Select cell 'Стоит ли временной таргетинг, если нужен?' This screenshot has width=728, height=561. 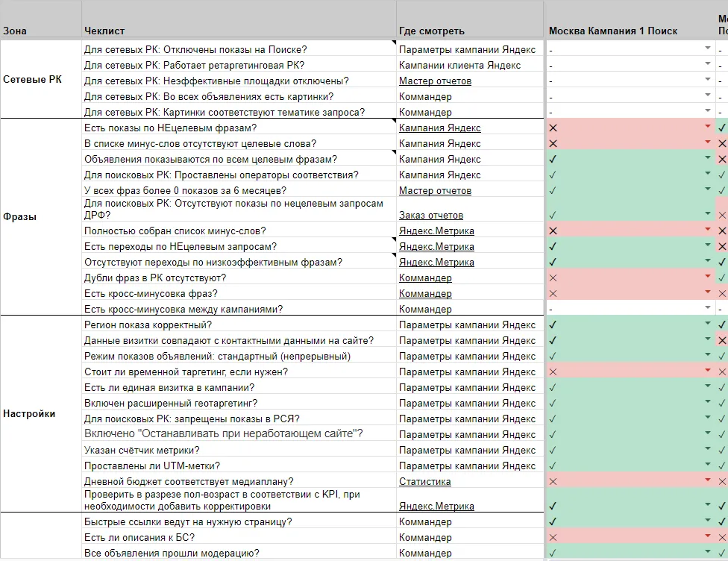pyautogui.click(x=239, y=372)
